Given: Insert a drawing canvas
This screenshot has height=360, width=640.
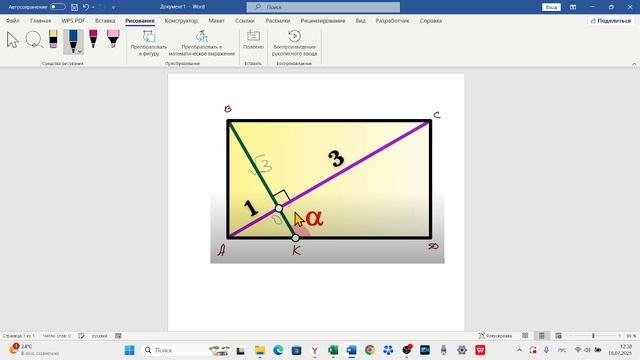Looking at the screenshot, I should 253,40.
